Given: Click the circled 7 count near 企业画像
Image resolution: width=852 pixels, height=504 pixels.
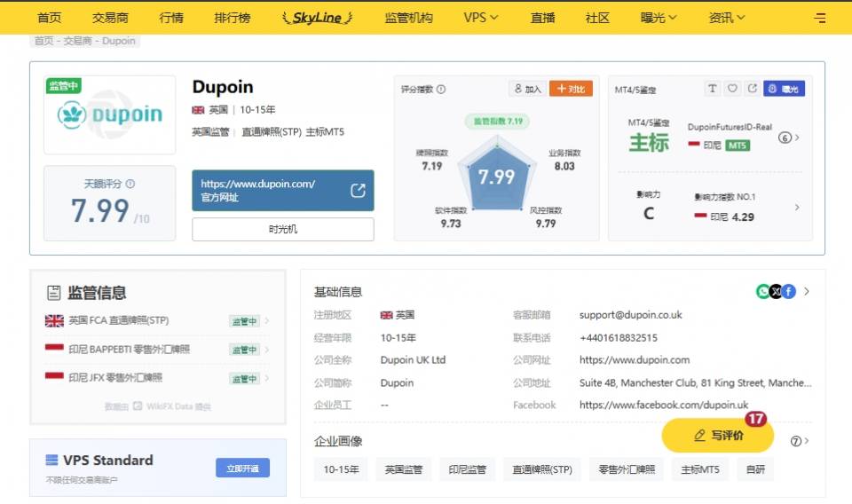Looking at the screenshot, I should (795, 441).
